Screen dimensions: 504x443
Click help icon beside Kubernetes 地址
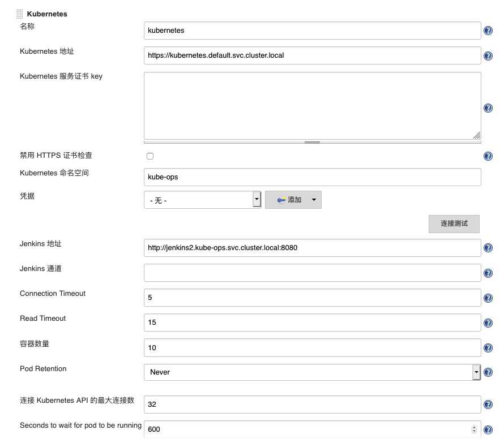pyautogui.click(x=488, y=56)
